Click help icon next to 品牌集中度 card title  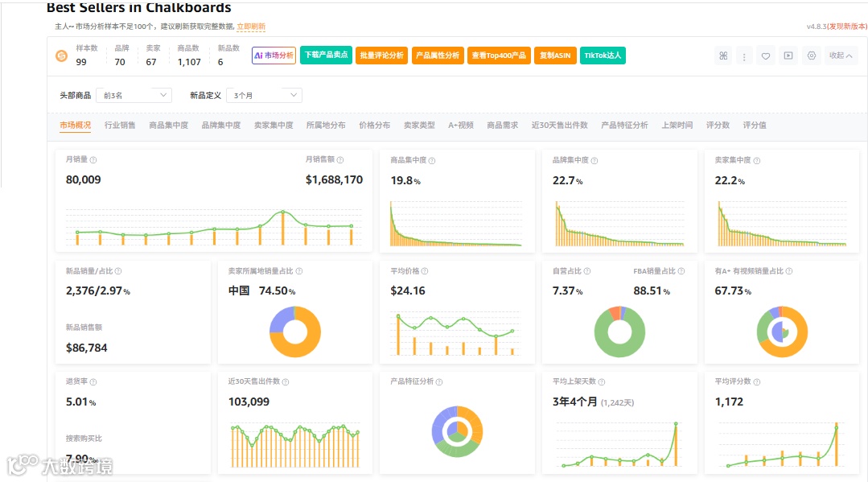click(x=594, y=160)
